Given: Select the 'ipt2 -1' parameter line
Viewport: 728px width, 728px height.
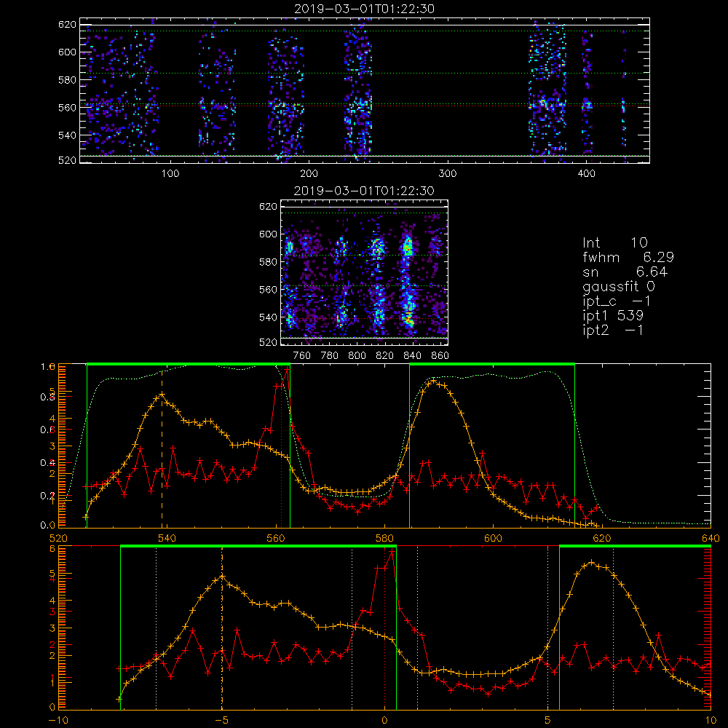Looking at the screenshot, I should pyautogui.click(x=613, y=331).
